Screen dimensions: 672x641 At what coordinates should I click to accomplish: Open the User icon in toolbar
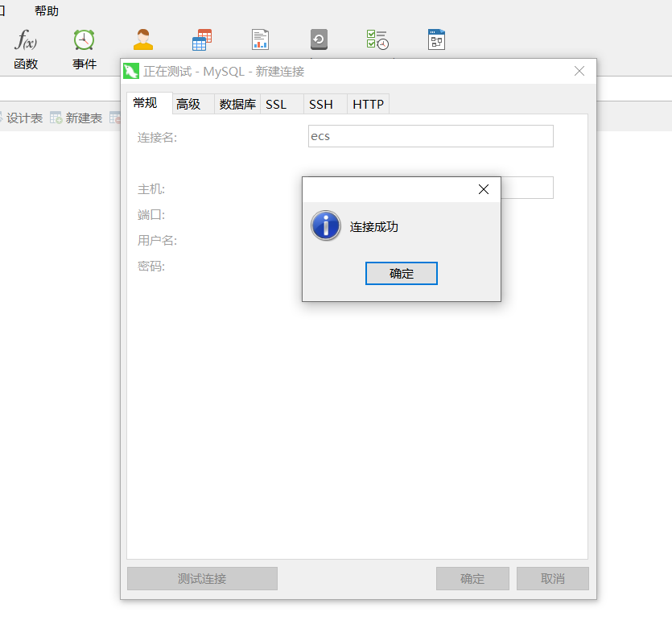pyautogui.click(x=143, y=40)
